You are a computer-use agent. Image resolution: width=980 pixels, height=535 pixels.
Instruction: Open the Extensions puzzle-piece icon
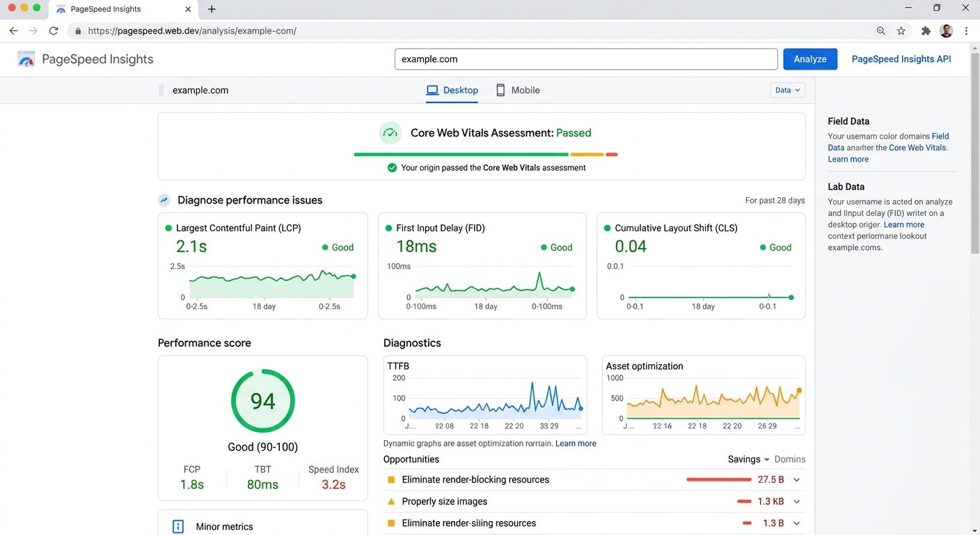[926, 31]
